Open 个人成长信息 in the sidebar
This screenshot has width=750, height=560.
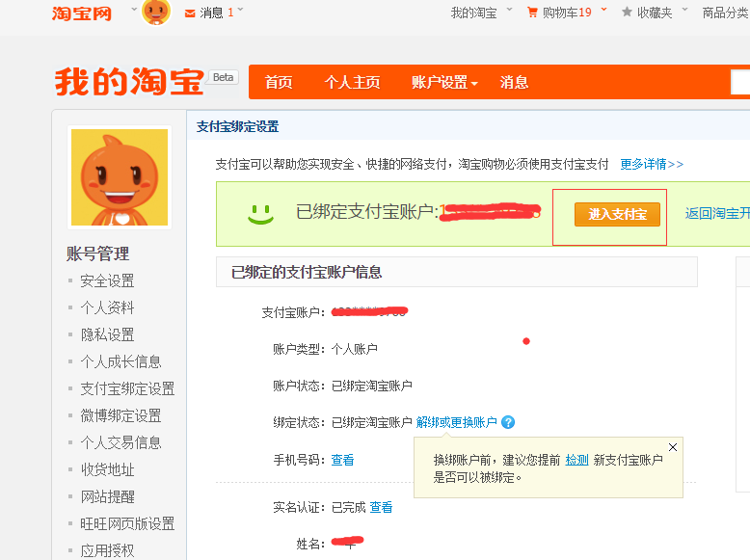(121, 361)
